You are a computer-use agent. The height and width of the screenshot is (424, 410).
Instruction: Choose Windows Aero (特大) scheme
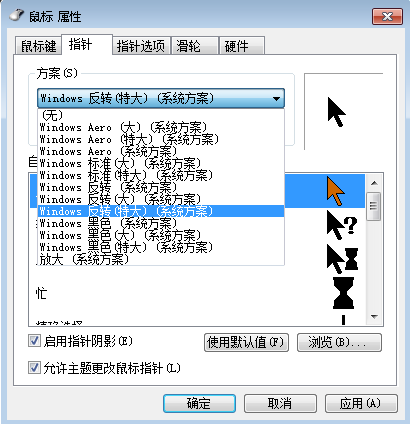click(x=161, y=139)
